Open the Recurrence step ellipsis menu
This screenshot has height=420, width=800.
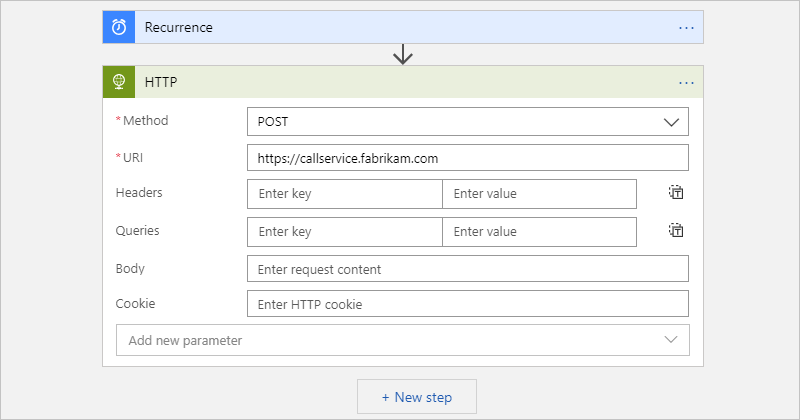click(686, 28)
